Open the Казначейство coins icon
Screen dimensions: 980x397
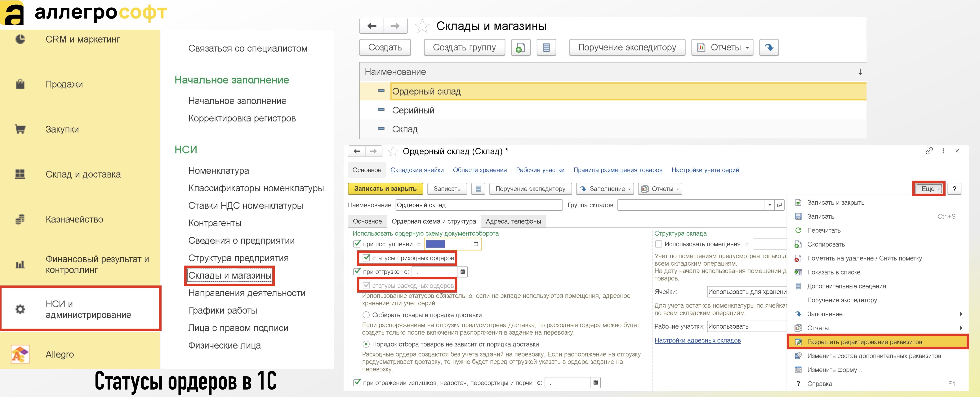pyautogui.click(x=20, y=219)
